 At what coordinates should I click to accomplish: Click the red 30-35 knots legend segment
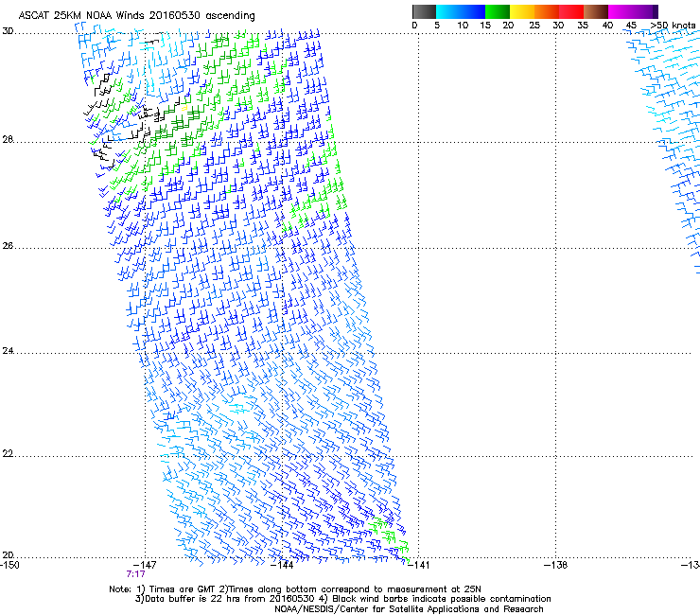[x=571, y=11]
